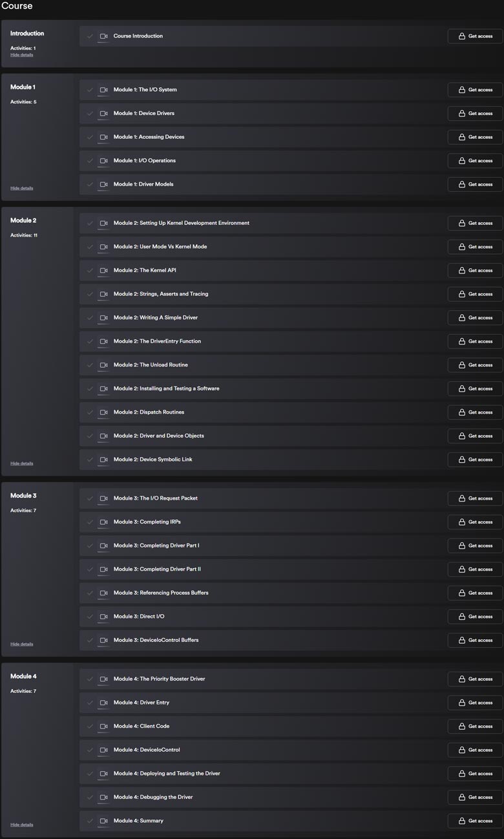
Task: Collapse Module 2 via Hide details
Action: [21, 463]
